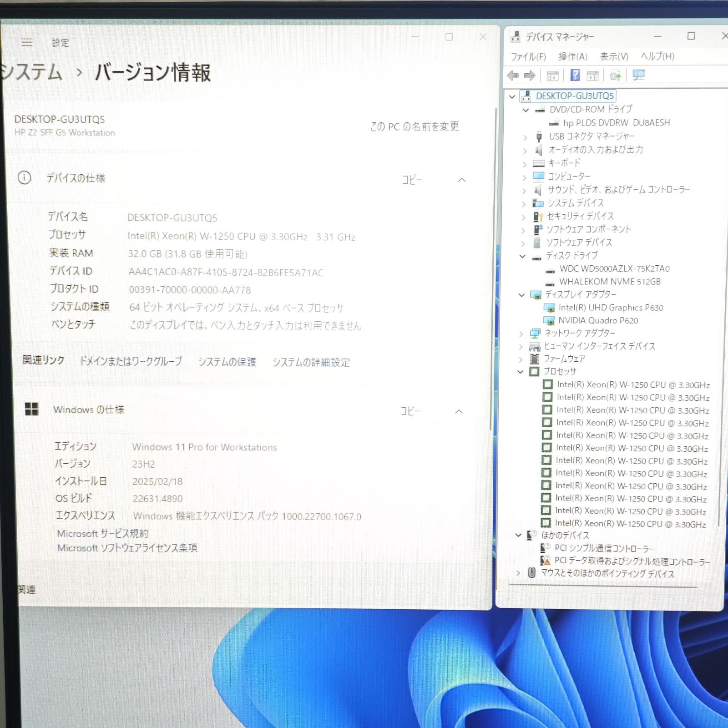This screenshot has height=728, width=728.
Task: Open the ファイル(F) menu
Action: tap(528, 57)
